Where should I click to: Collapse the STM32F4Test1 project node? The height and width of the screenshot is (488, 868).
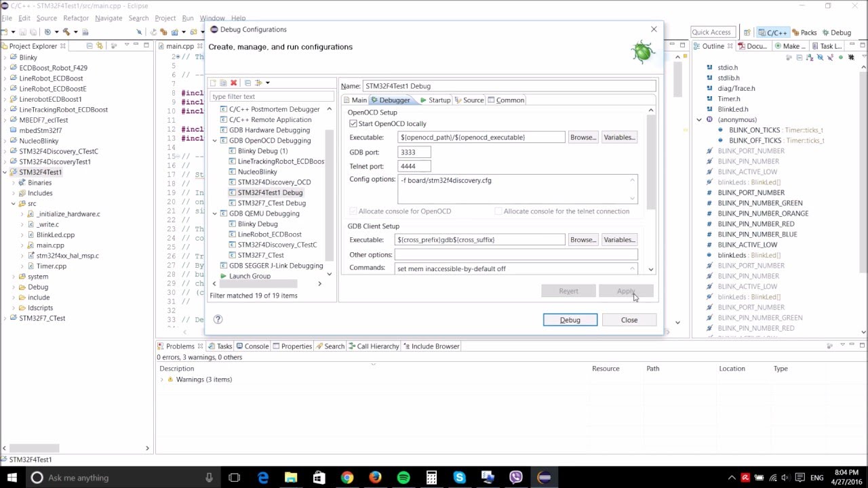pyautogui.click(x=5, y=172)
